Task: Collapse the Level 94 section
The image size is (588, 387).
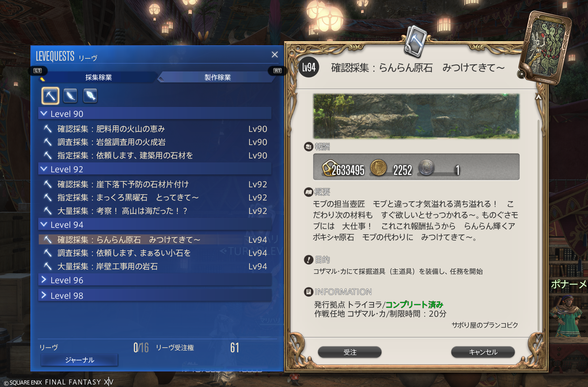Action: (x=155, y=225)
